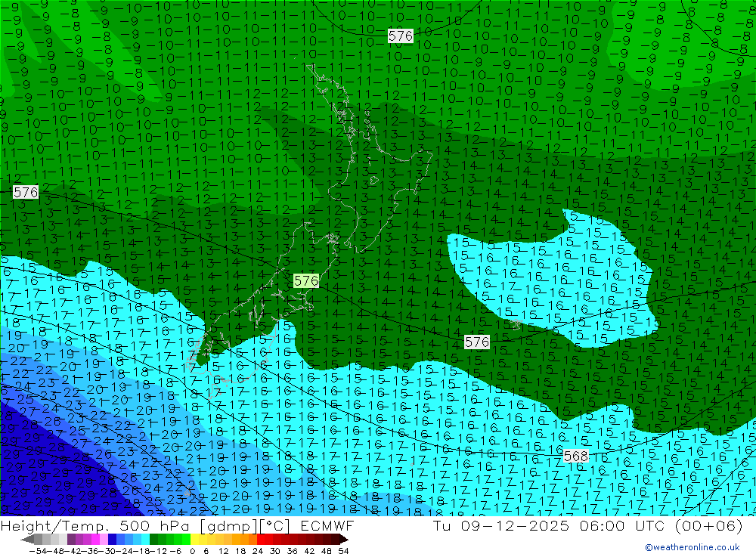The width and height of the screenshot is (756, 554).
Task: Select the 576 label at the map's western edge
Action: (26, 193)
